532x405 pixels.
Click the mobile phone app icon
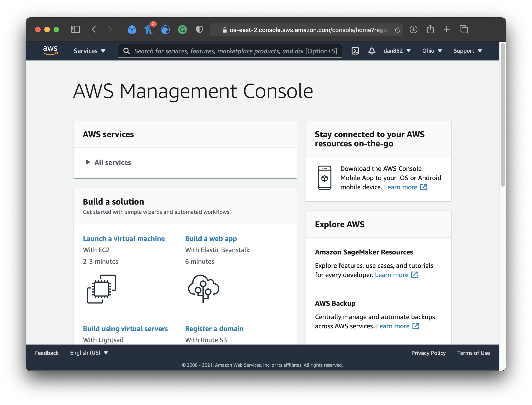324,178
